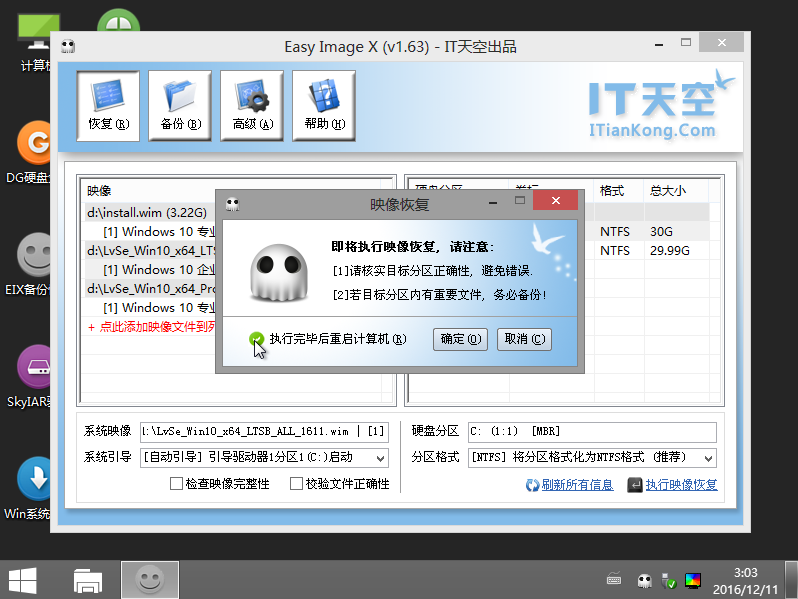Select Windows 10 企 entry in image list
798x599 pixels.
point(159,270)
